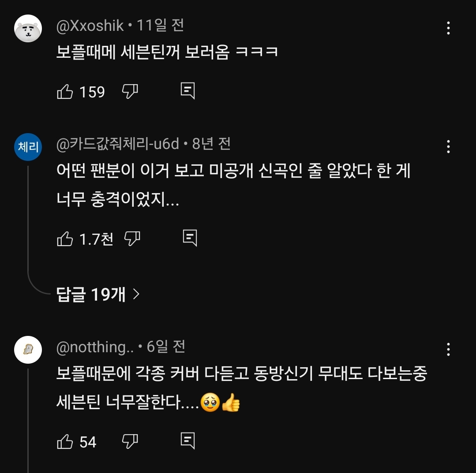This screenshot has width=476, height=473.
Task: Expand the 답글 19개 replies
Action: [x=91, y=294]
